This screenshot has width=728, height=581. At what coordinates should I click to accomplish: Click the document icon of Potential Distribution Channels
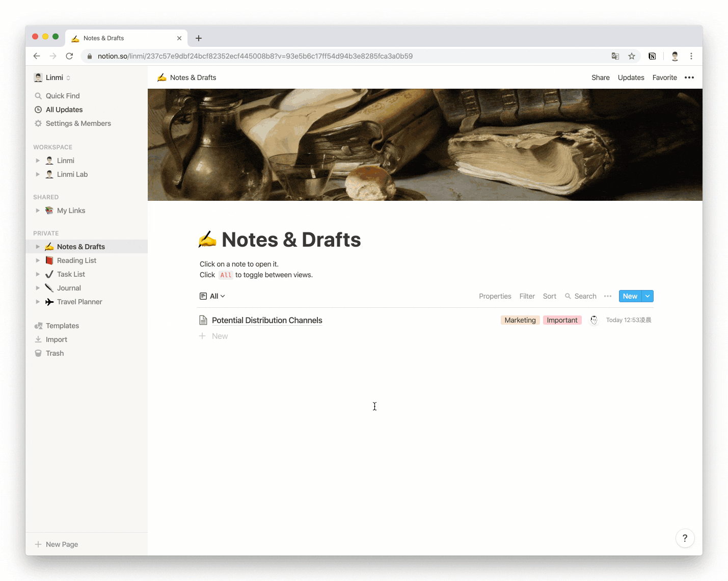click(203, 320)
